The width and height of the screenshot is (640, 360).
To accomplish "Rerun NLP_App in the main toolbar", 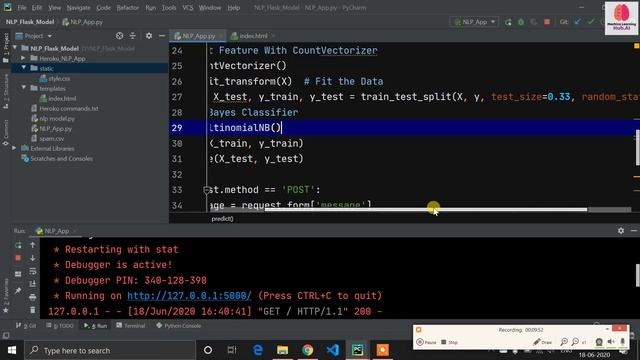I will pyautogui.click(x=508, y=22).
